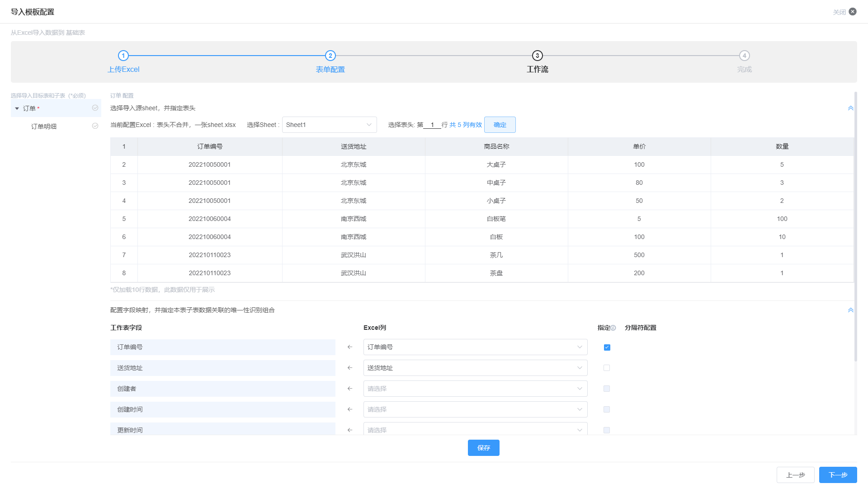Image resolution: width=868 pixels, height=488 pixels.
Task: Click mapping arrow icon for 创建时间 row
Action: [x=349, y=409]
